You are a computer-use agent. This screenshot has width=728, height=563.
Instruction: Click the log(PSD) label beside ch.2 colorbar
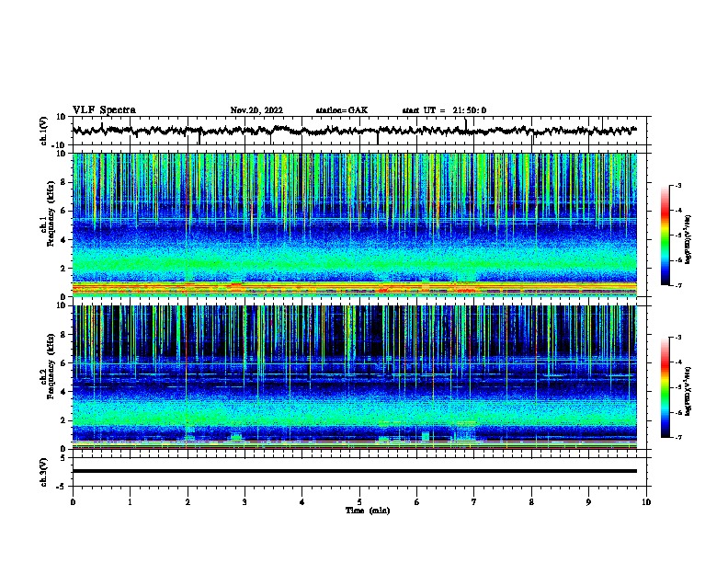click(688, 391)
